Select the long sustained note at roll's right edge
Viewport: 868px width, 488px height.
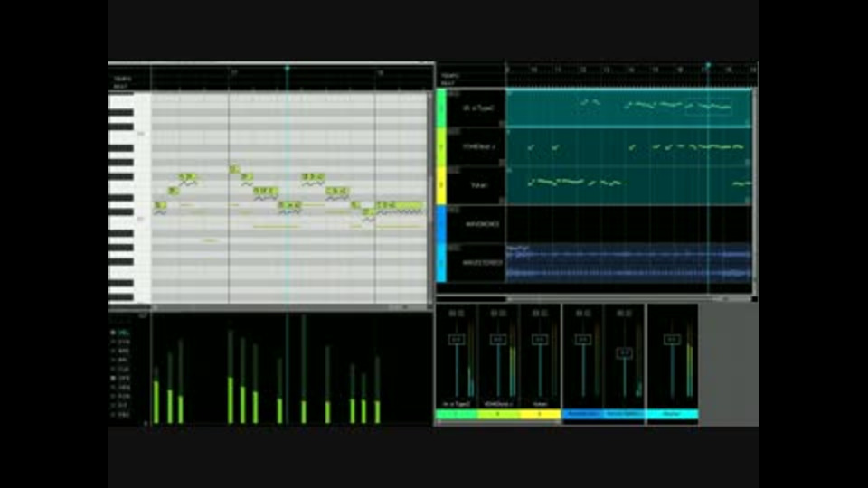[x=401, y=205]
